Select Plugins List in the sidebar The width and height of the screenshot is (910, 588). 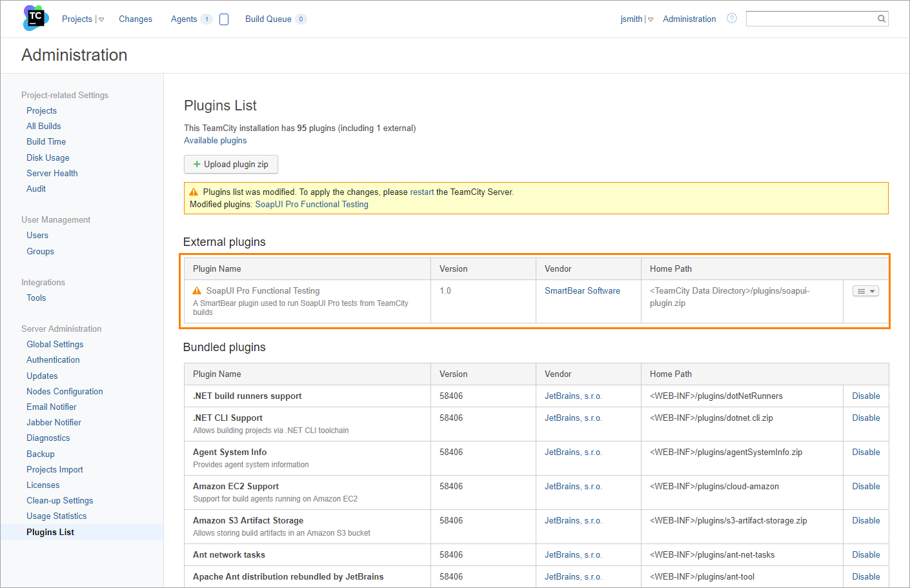(50, 532)
